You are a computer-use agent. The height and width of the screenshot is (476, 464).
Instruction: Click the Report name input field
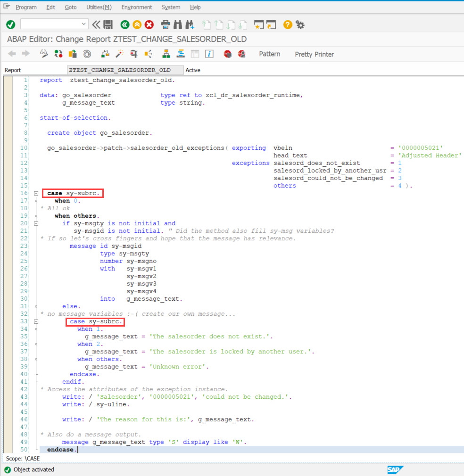click(x=125, y=69)
